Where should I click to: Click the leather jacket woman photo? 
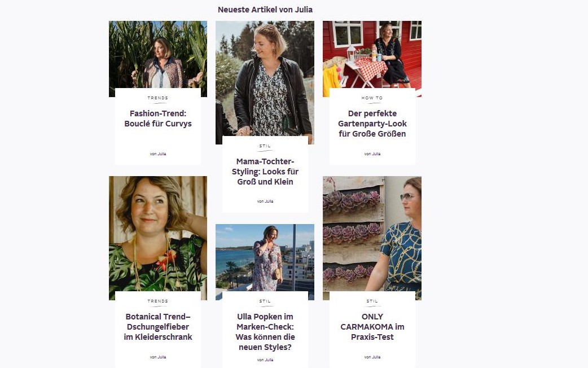click(265, 78)
